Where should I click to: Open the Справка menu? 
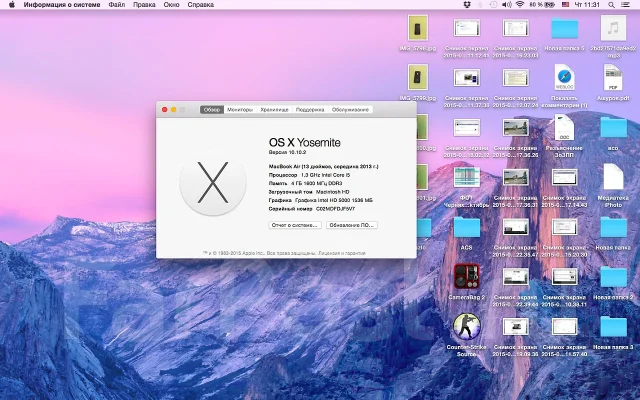200,5
